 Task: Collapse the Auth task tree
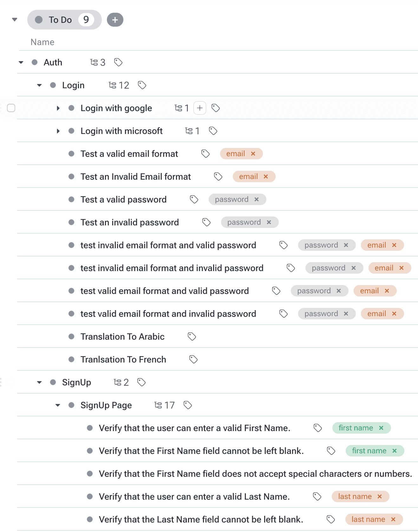coord(21,62)
